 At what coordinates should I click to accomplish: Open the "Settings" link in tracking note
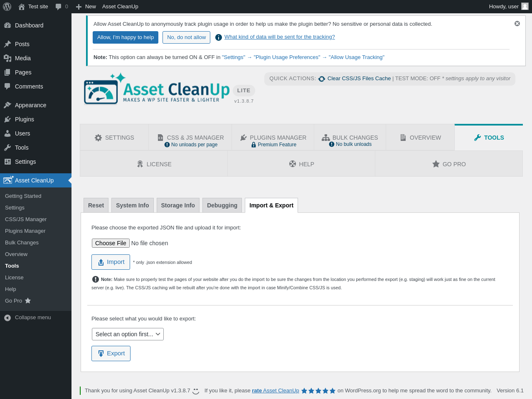(234, 57)
